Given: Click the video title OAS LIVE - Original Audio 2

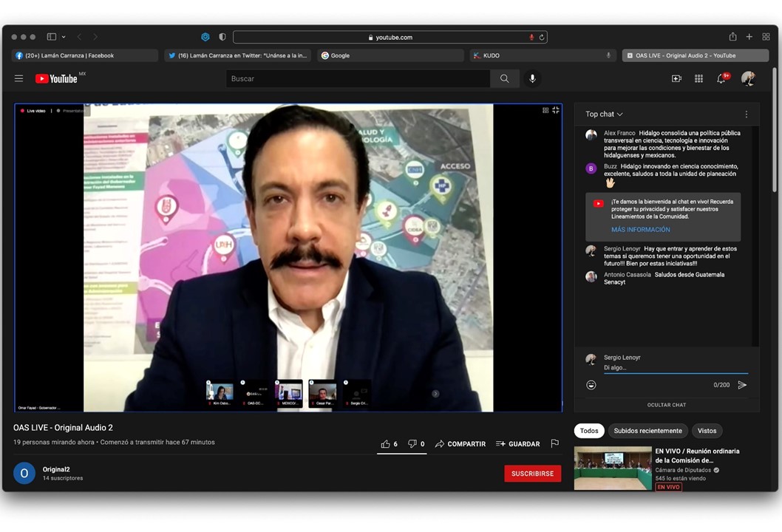Looking at the screenshot, I should [64, 428].
